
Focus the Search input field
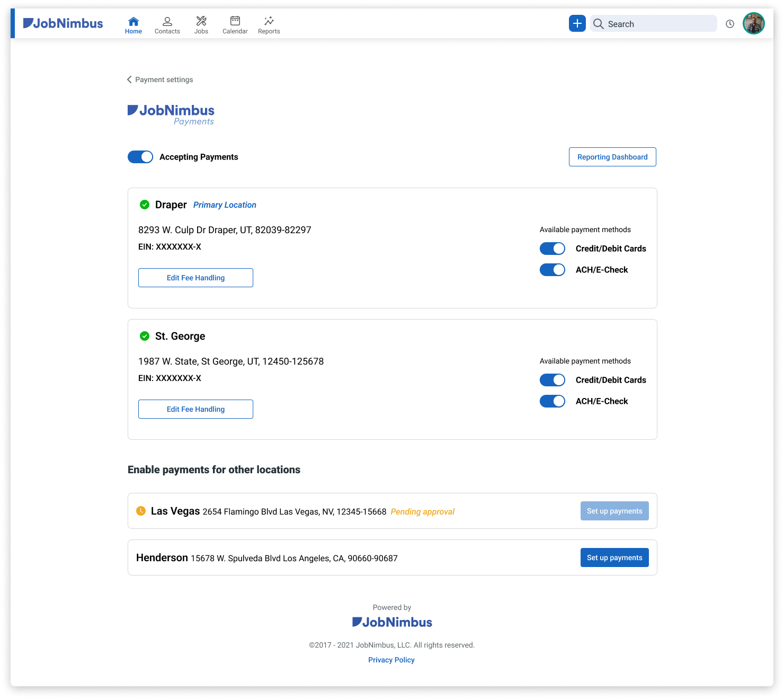tap(654, 24)
